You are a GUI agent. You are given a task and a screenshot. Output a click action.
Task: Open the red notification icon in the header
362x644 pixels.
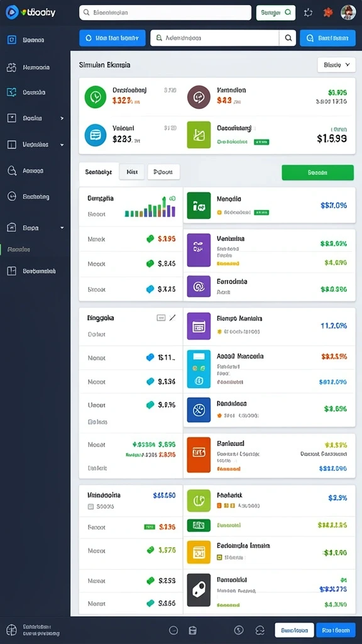[x=328, y=13]
